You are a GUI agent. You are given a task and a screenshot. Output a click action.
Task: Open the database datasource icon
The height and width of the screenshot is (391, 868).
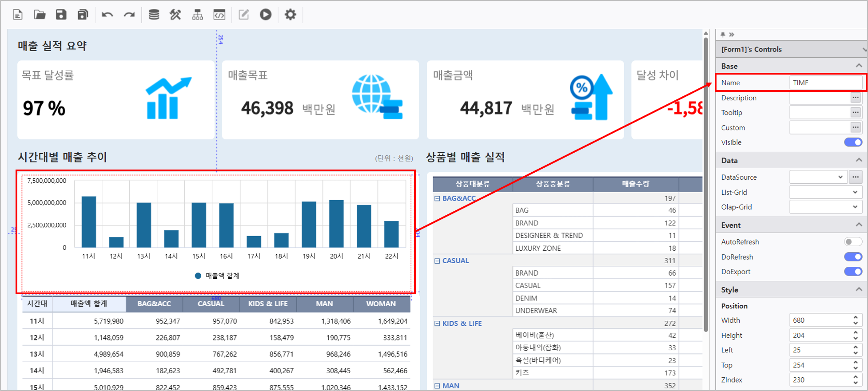point(154,15)
